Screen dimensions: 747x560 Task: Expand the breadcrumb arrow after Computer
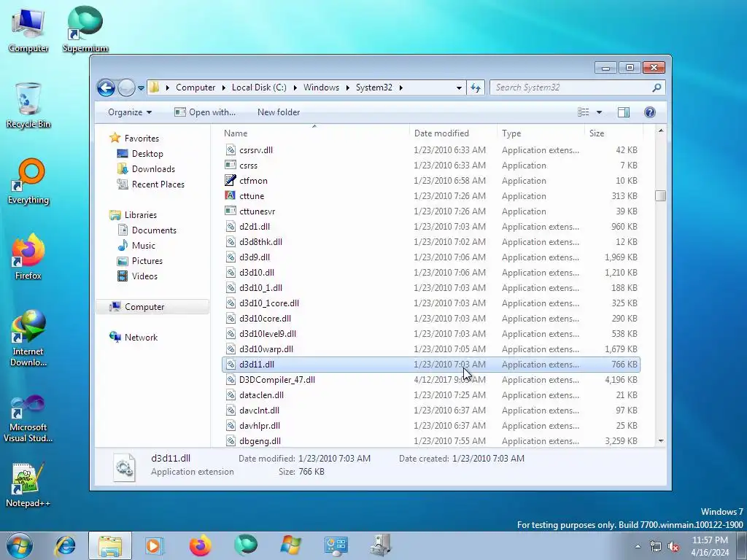[x=223, y=87]
